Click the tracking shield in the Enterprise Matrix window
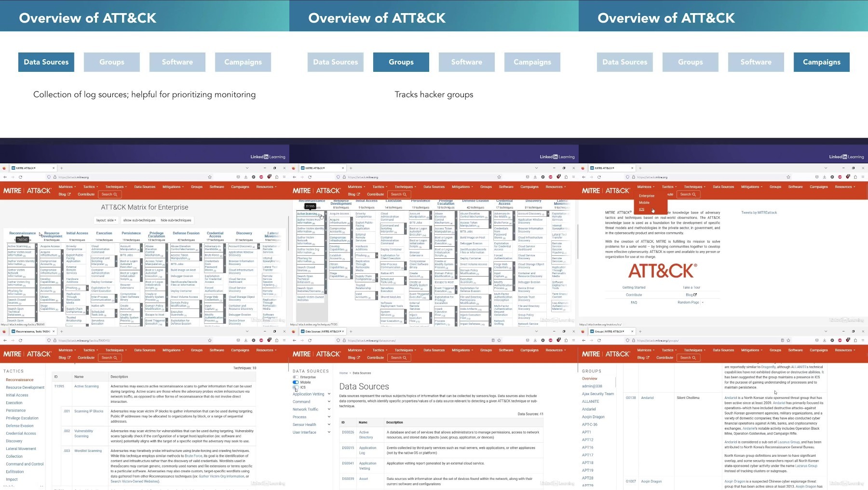Screen dimensions: 868x490 (49, 177)
